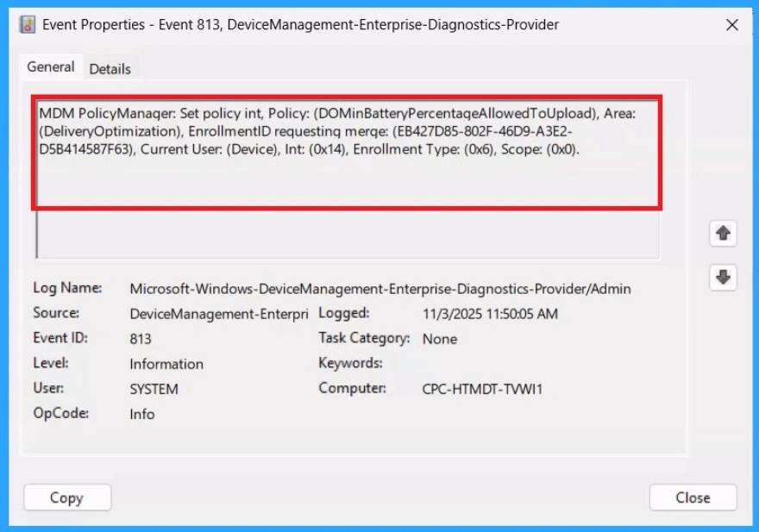759x532 pixels.
Task: Click the OpCode value Info
Action: pos(141,414)
